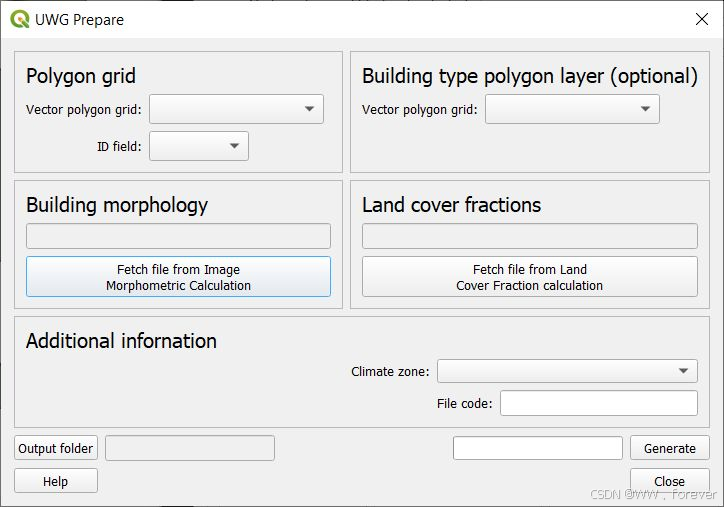
Task: Click the 'Climate zone:' label
Action: (390, 371)
